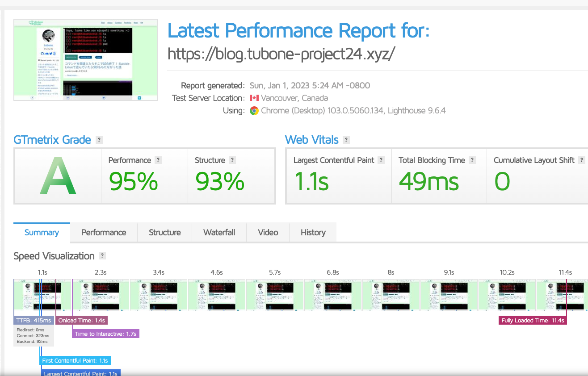
Task: Open the Summary tab
Action: point(42,233)
